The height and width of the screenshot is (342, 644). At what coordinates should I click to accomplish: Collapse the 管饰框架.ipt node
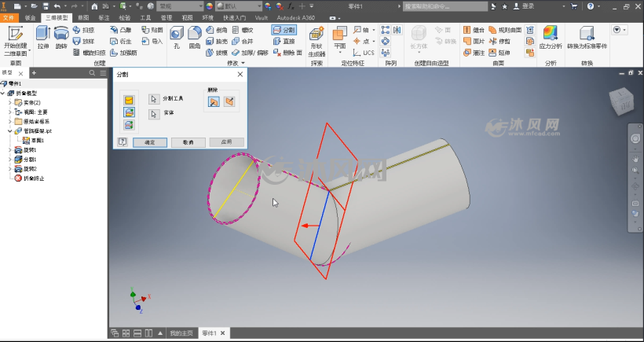10,131
